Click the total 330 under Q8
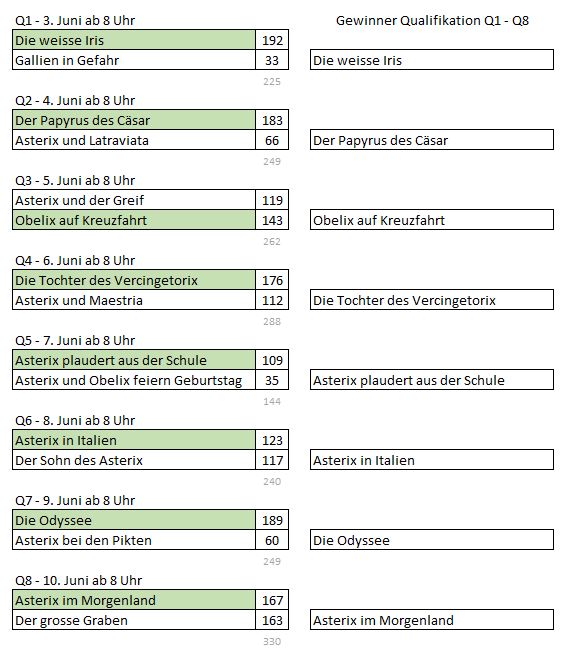 tap(272, 641)
